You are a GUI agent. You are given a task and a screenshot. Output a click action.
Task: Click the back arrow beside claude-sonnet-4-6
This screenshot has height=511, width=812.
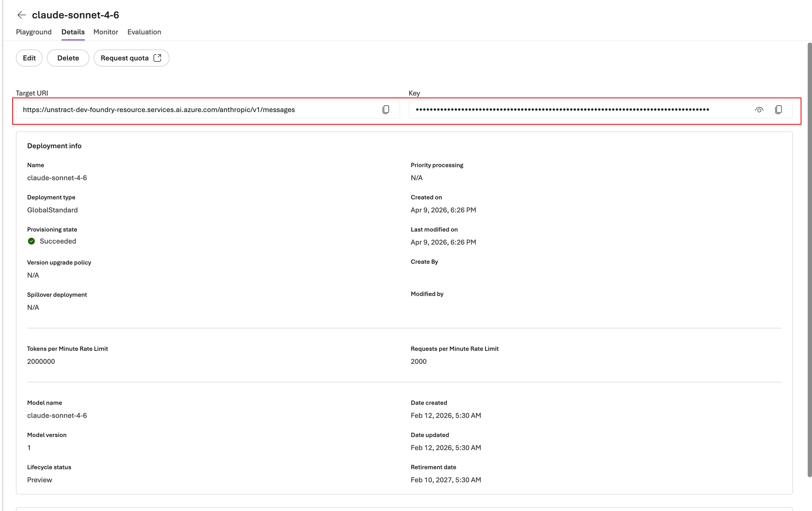22,15
